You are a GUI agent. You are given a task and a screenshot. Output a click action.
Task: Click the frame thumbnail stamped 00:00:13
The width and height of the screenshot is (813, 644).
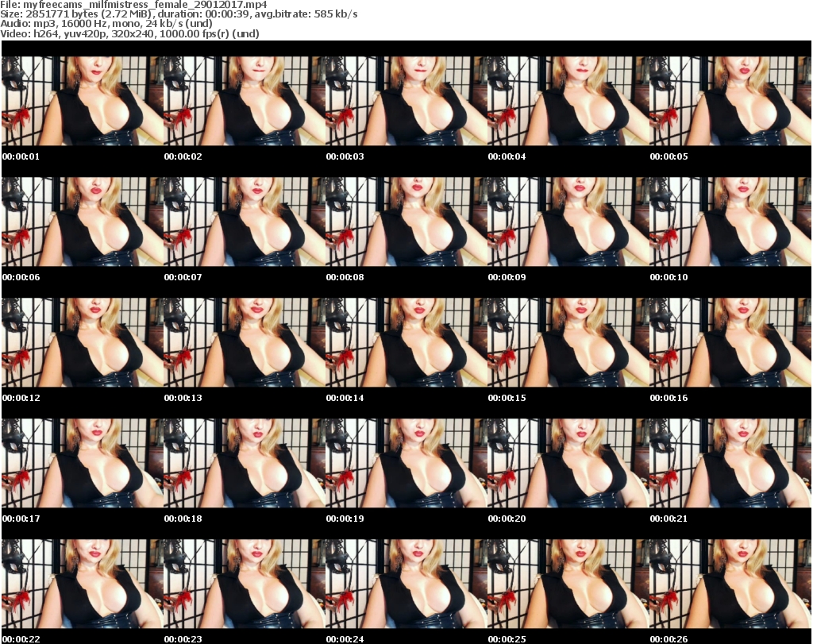(245, 343)
